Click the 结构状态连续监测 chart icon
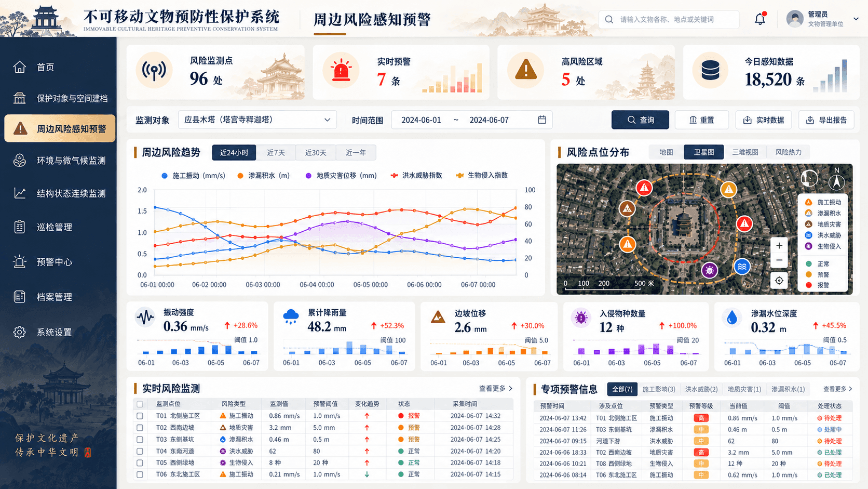The image size is (868, 489). pyautogui.click(x=20, y=193)
